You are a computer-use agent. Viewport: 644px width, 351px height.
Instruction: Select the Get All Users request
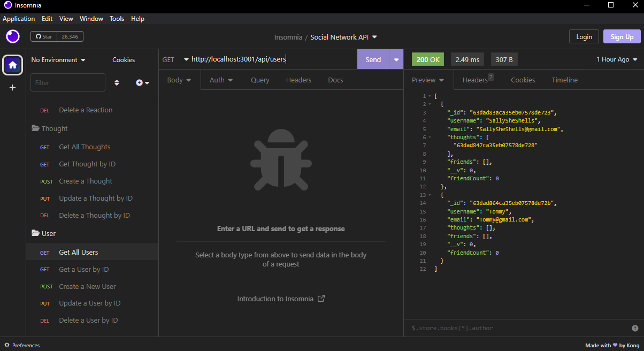(92, 252)
